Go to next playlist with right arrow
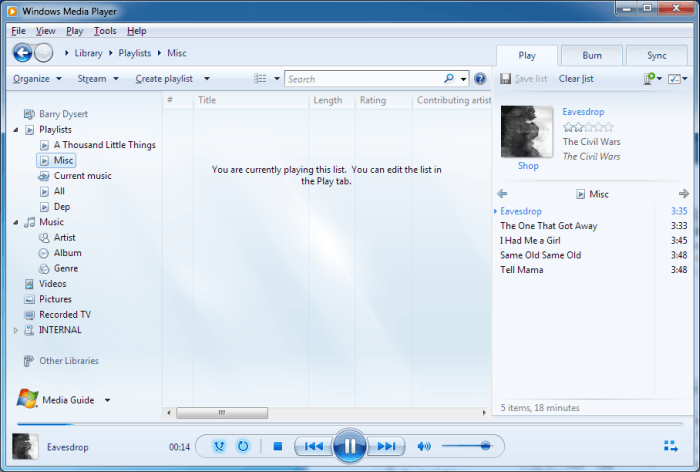The width and height of the screenshot is (700, 472). pos(684,194)
